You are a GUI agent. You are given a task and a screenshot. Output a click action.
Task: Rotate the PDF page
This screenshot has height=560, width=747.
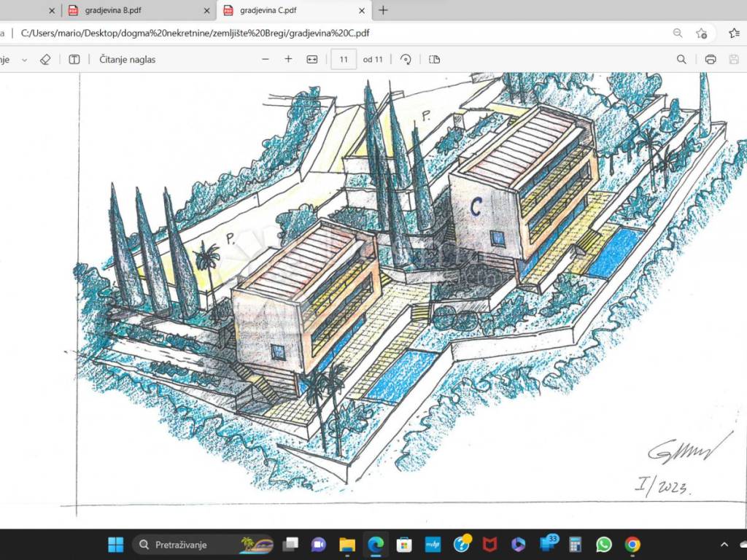[406, 60]
